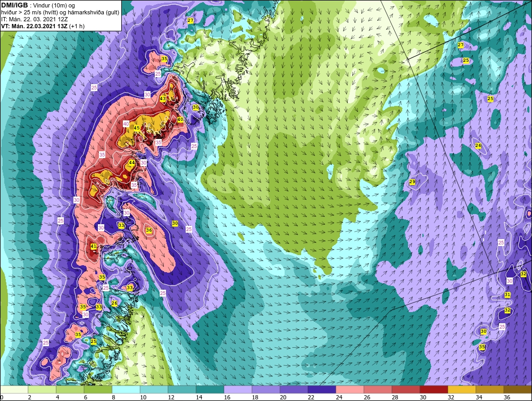Select the 34–36 m/s mustard swatch
This screenshot has width=532, height=401.
tap(490, 389)
